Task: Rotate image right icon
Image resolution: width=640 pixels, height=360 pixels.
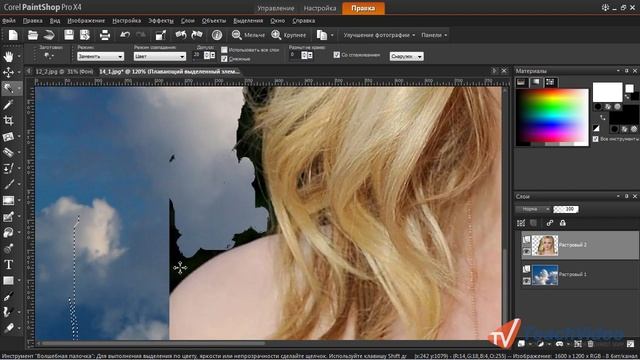Action: pyautogui.click(x=197, y=35)
